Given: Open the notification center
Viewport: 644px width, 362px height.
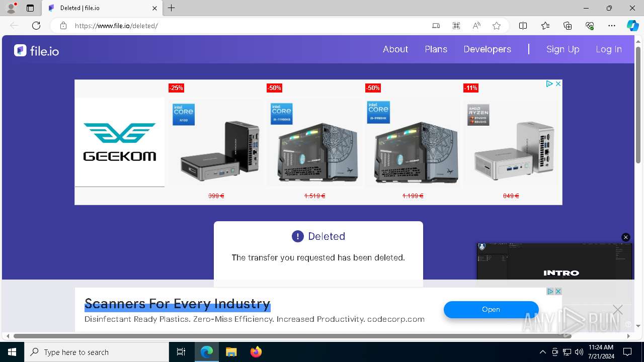Looking at the screenshot, I should [x=627, y=352].
